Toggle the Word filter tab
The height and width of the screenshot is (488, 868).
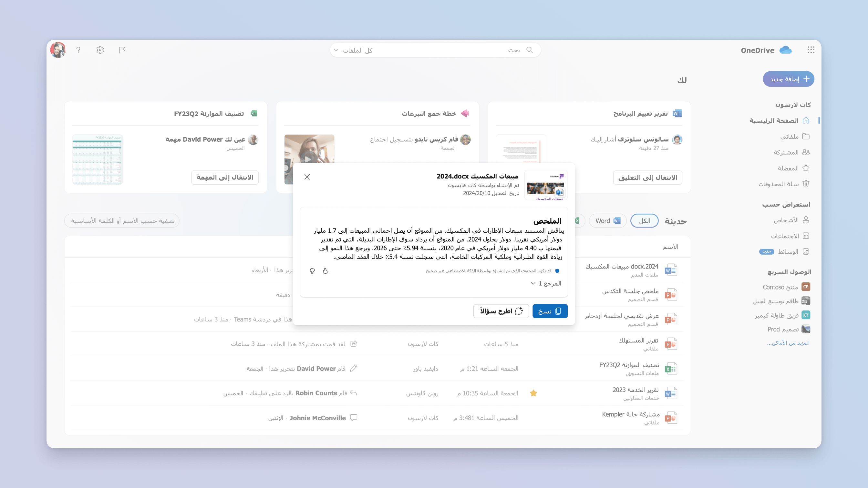pos(607,221)
